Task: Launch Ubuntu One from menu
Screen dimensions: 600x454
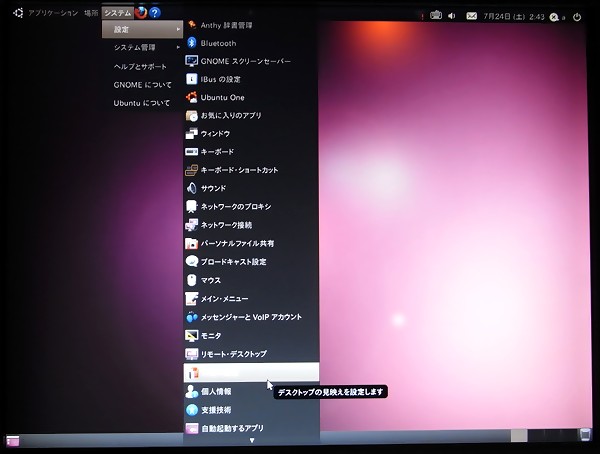Action: [251, 97]
